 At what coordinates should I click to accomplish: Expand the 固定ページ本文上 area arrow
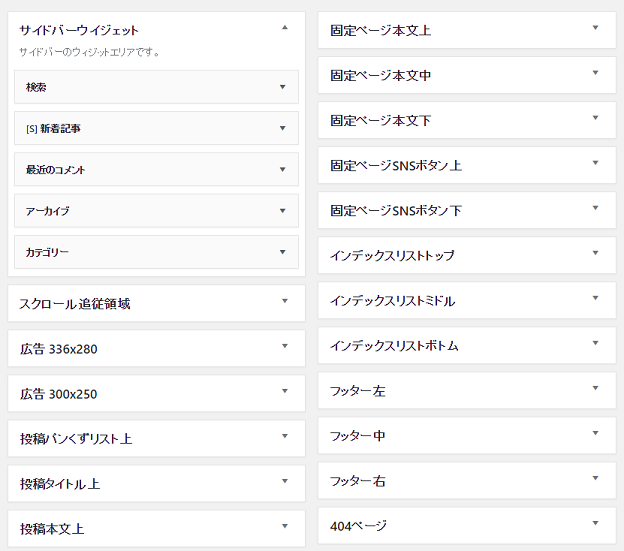595,28
